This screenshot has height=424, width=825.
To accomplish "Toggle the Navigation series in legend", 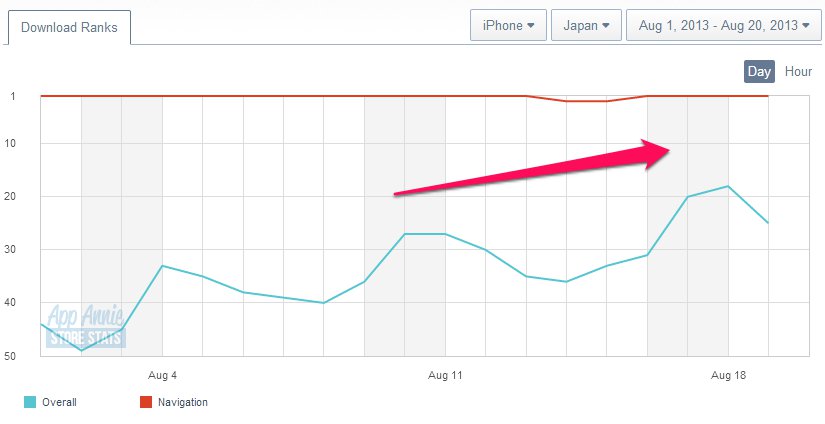I will (x=183, y=402).
